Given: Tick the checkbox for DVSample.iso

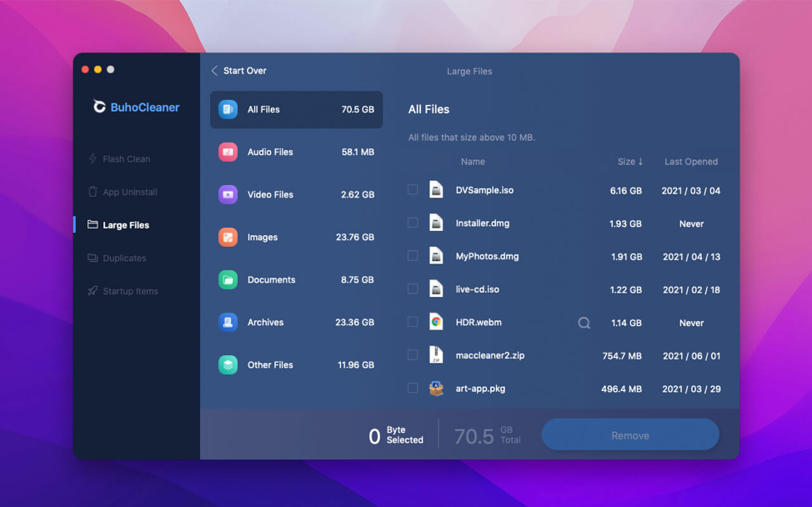Looking at the screenshot, I should click(413, 189).
